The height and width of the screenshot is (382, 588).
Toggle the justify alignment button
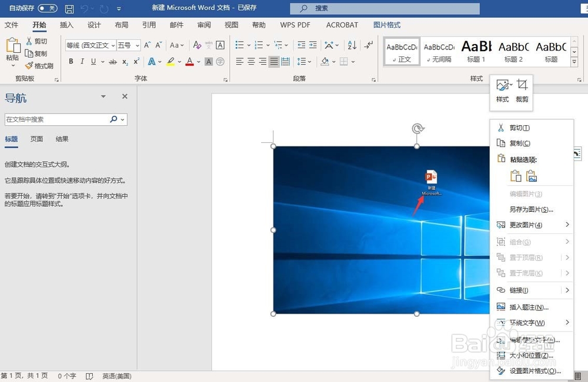pos(274,62)
